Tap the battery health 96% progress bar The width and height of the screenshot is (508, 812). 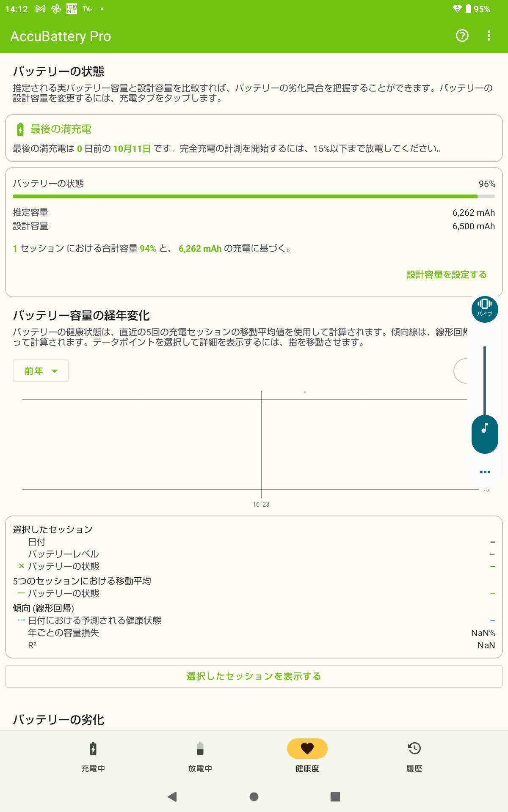pos(254,196)
